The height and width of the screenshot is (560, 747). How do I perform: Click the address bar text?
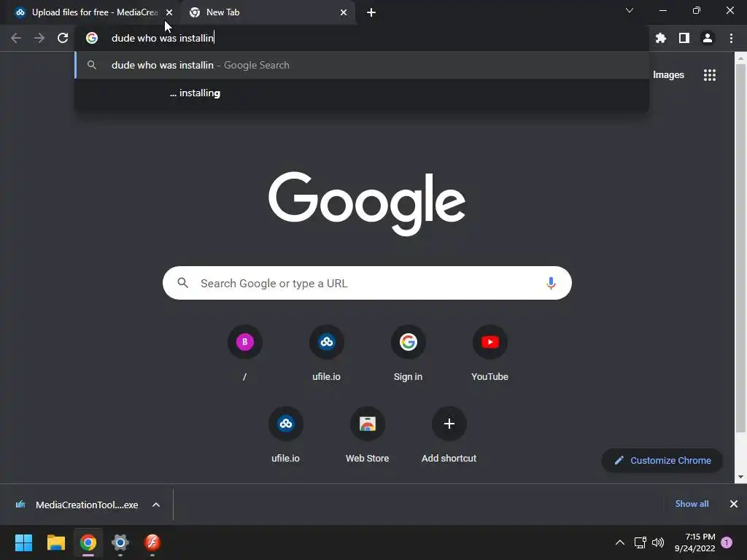click(x=163, y=38)
